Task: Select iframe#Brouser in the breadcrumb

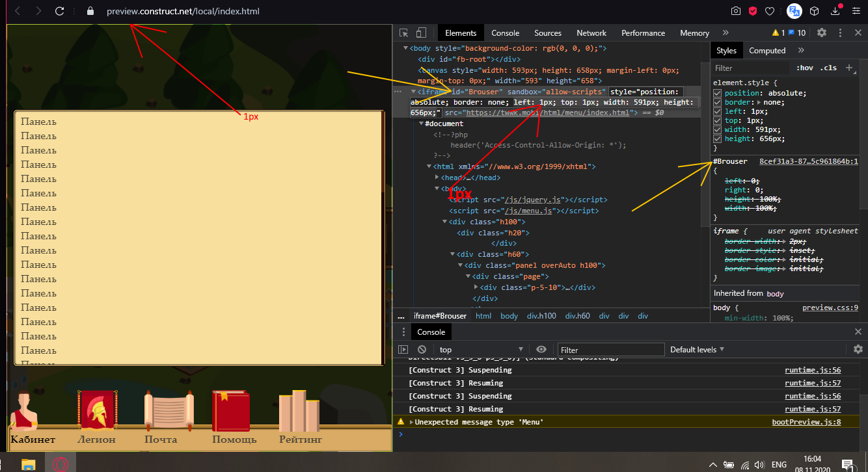Action: pos(440,316)
